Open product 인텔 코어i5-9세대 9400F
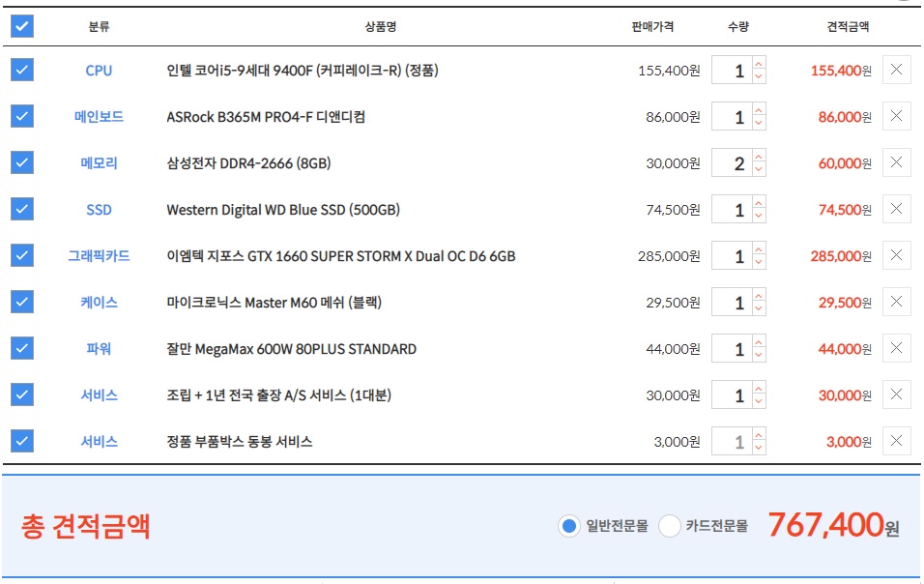 pyautogui.click(x=303, y=71)
